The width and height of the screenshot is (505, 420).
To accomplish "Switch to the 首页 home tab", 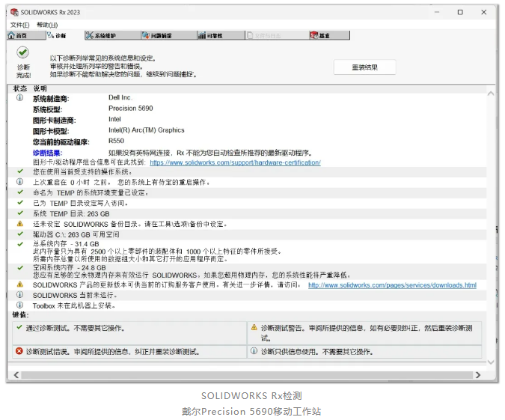I will [x=26, y=35].
